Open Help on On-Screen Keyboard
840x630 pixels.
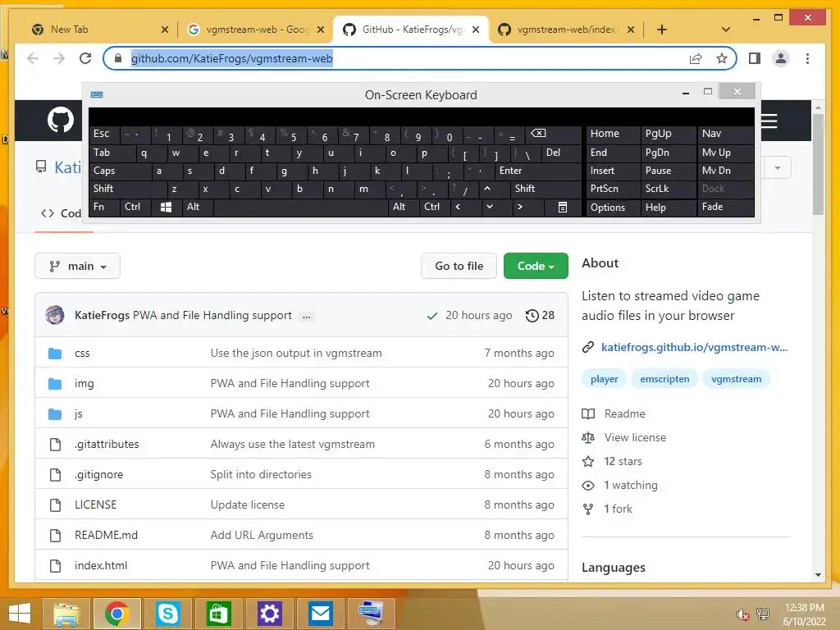(669, 208)
